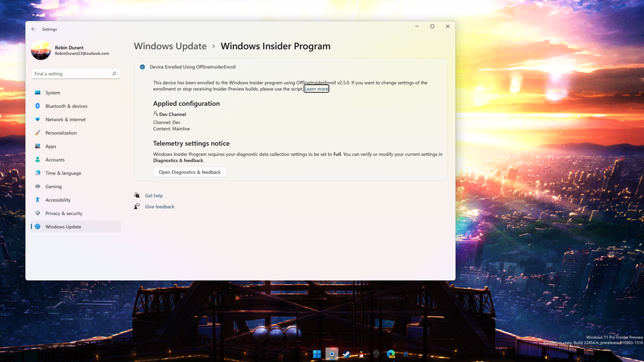Click the Privacy shield icon

tap(37, 213)
